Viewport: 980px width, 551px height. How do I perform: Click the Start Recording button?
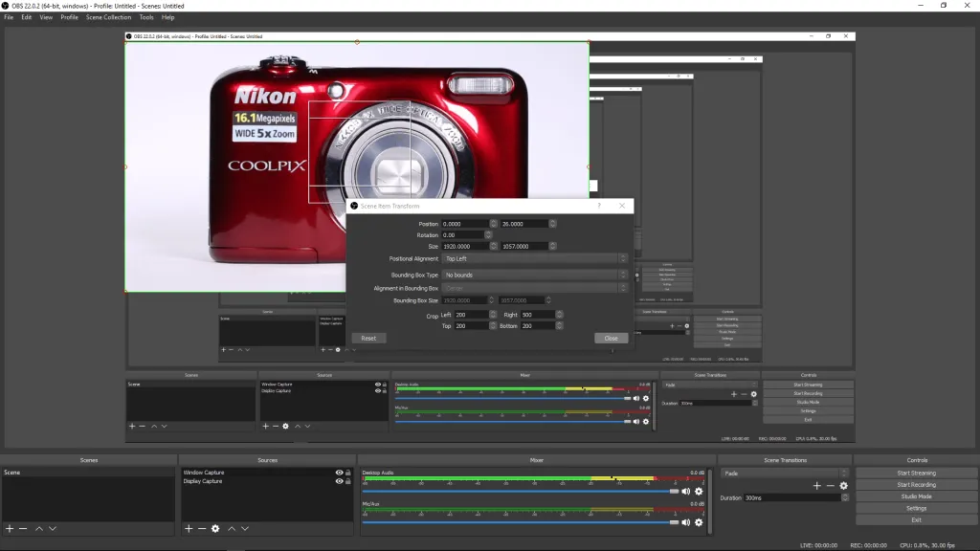coord(916,485)
